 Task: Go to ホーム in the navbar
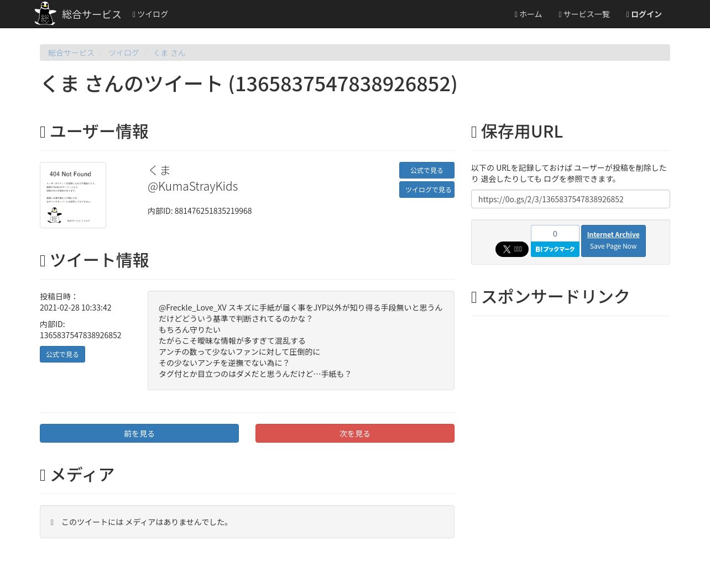tap(528, 14)
